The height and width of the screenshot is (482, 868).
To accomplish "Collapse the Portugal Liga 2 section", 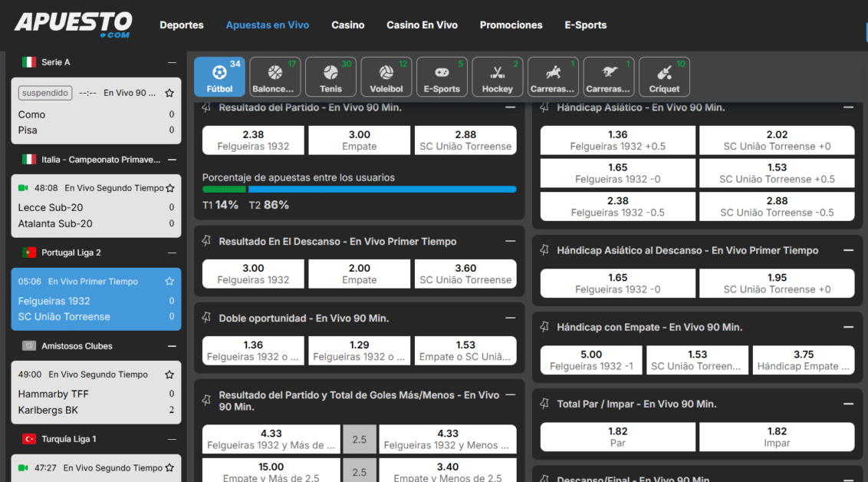I will pos(173,253).
